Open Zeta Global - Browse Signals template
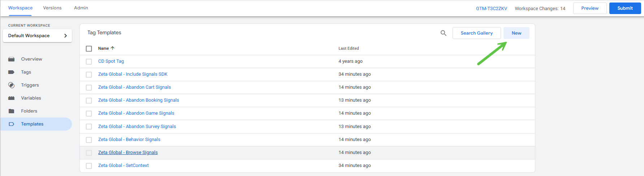The height and width of the screenshot is (176, 644). (x=128, y=153)
